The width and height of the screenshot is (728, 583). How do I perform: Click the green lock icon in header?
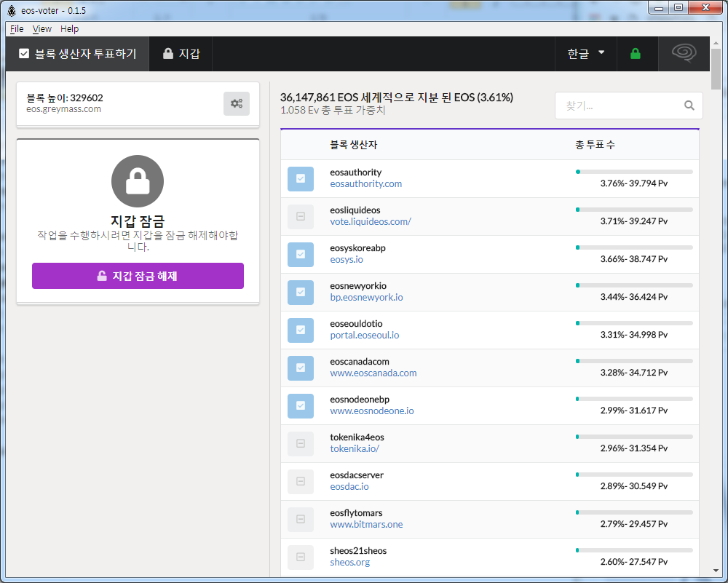point(635,54)
